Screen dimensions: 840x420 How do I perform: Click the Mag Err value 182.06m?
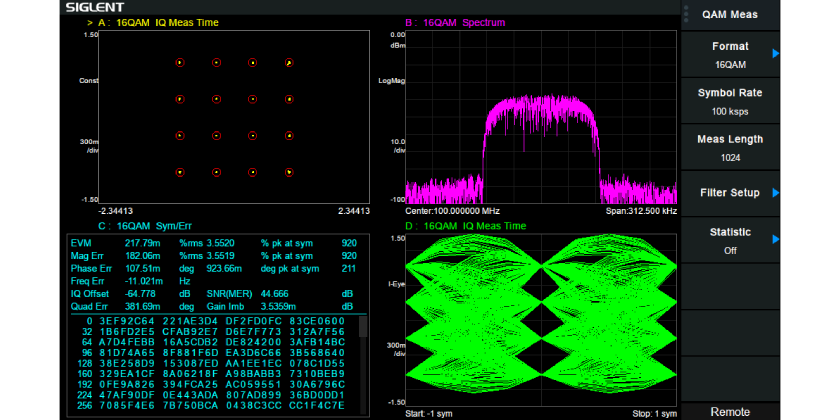(x=141, y=256)
